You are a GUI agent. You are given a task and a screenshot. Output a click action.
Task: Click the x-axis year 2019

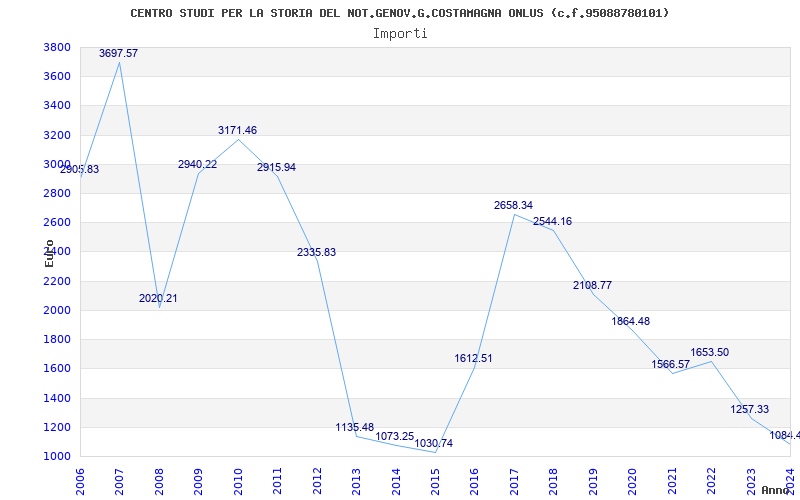click(593, 481)
